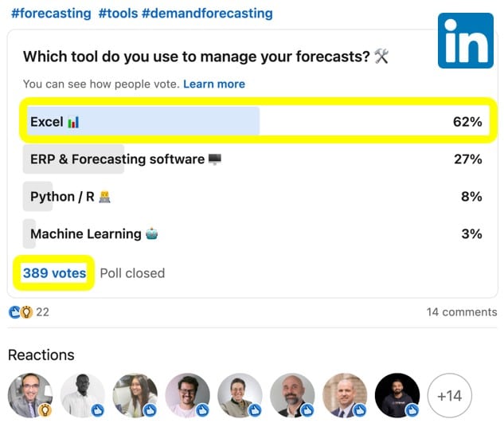View the 14 comments

click(x=462, y=312)
